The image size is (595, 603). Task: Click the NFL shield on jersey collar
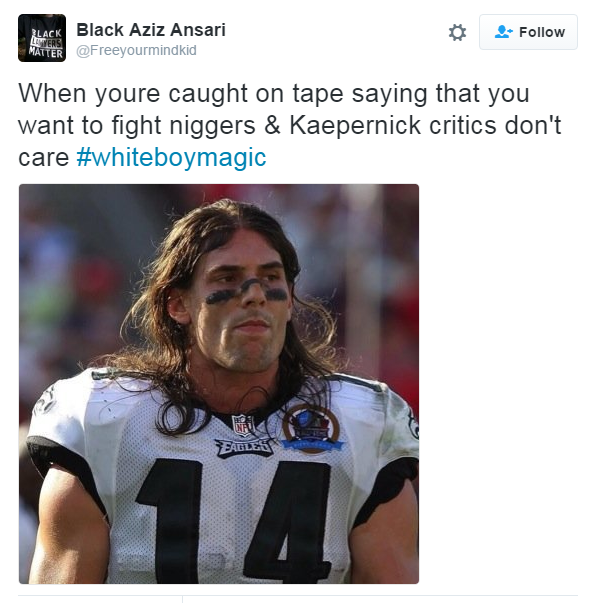coord(243,425)
